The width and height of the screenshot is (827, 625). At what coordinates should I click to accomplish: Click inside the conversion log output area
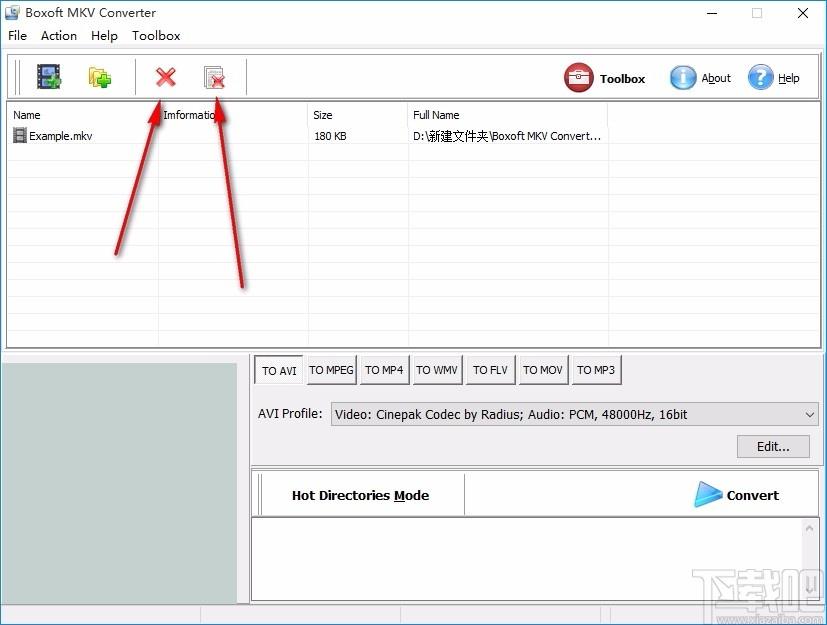pos(527,559)
